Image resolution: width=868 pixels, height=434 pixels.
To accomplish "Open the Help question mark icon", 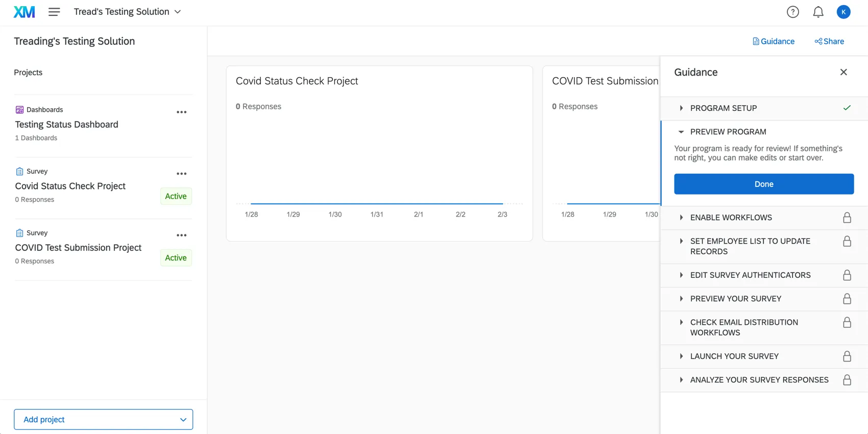I will click(792, 12).
